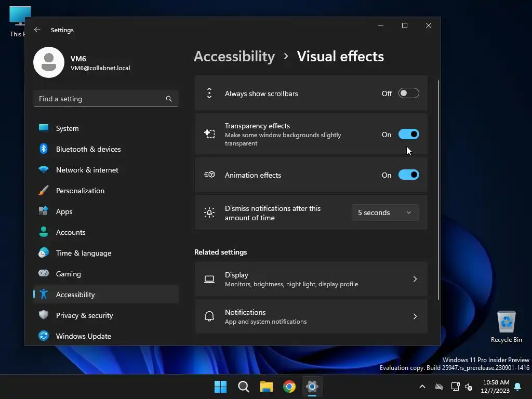This screenshot has height=399, width=532.
Task: Turn off Transparency effects toggle
Action: point(408,135)
